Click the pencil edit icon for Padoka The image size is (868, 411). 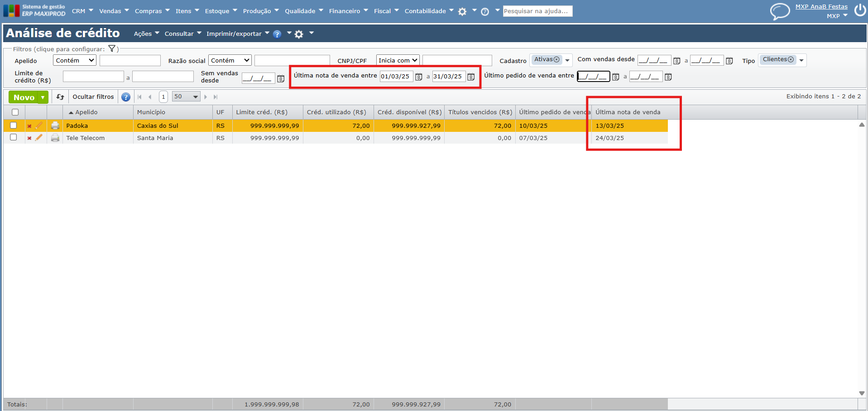pos(39,126)
